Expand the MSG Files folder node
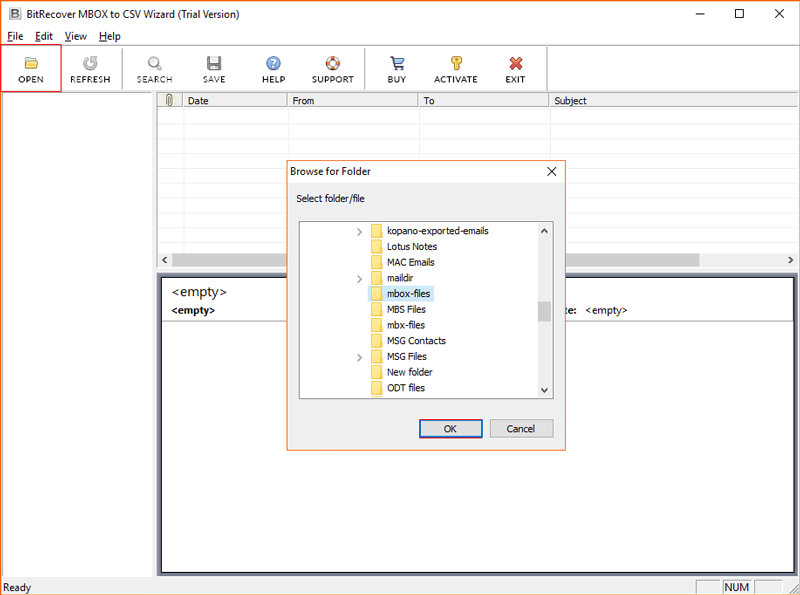Image resolution: width=800 pixels, height=595 pixels. click(359, 357)
